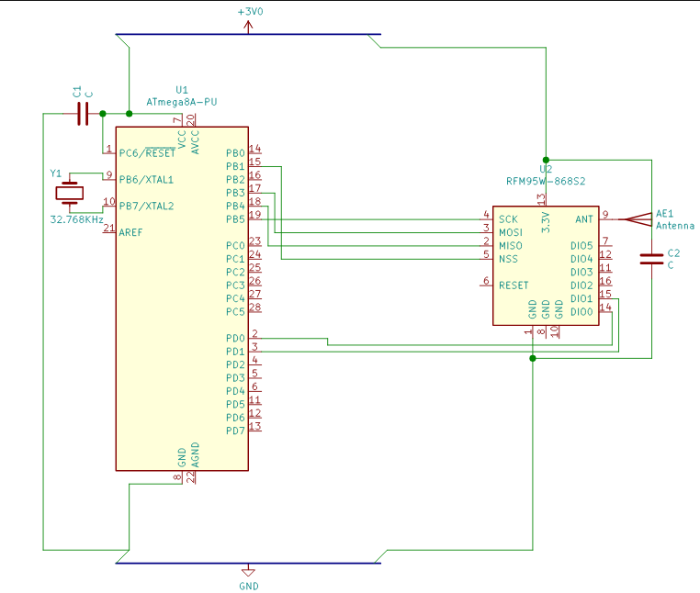The image size is (700, 593).
Task: Click the C1 reference label
Action: pos(78,92)
